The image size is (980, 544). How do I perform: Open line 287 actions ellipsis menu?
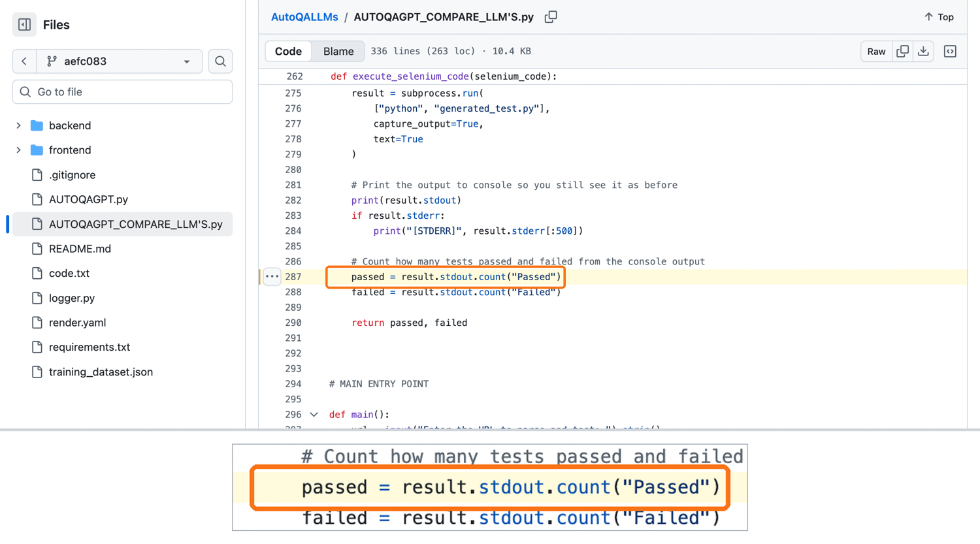(x=272, y=277)
